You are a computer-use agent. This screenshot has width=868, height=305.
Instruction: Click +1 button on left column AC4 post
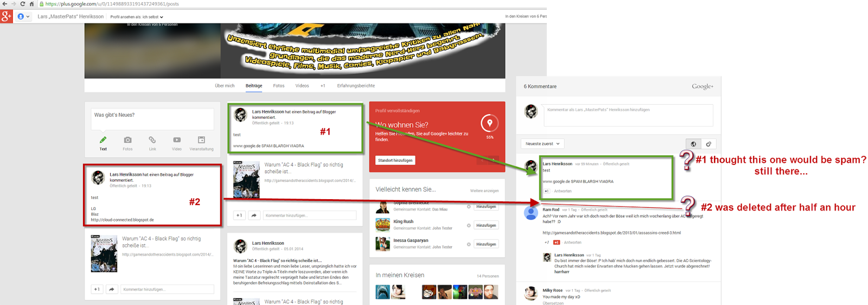click(x=97, y=289)
